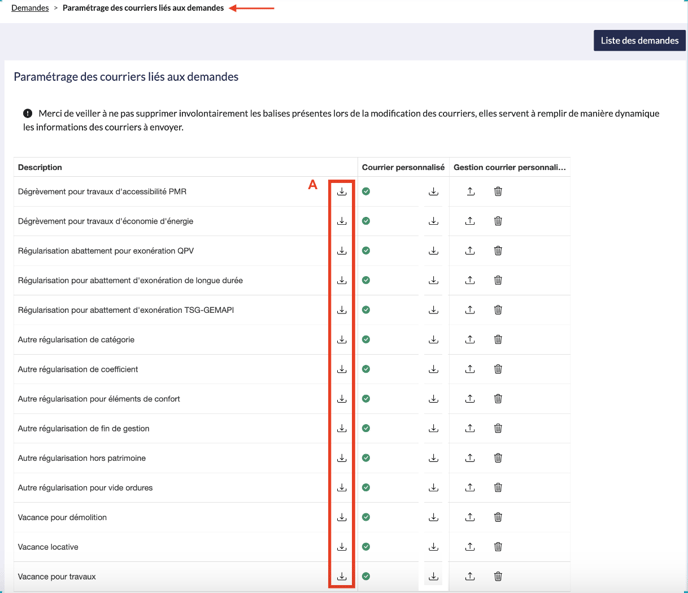Click the Courrier personnalisé column header

[x=403, y=167]
